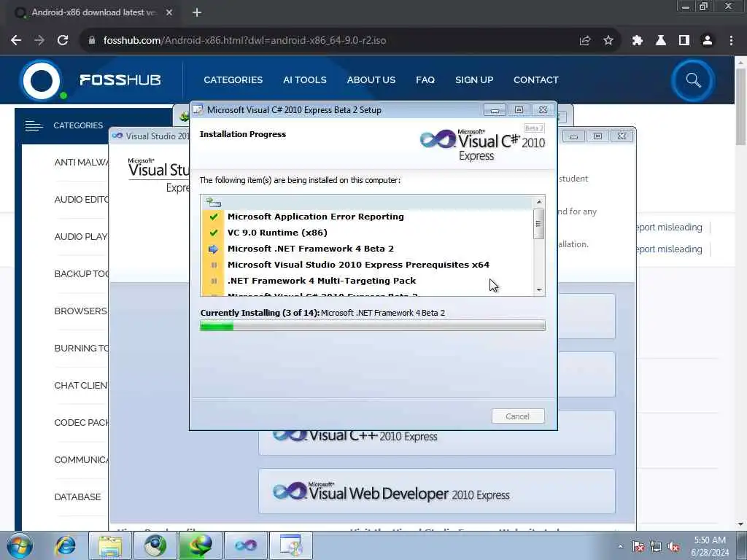Image resolution: width=747 pixels, height=560 pixels.
Task: Open the CATEGORIES nav menu item
Action: pos(233,80)
